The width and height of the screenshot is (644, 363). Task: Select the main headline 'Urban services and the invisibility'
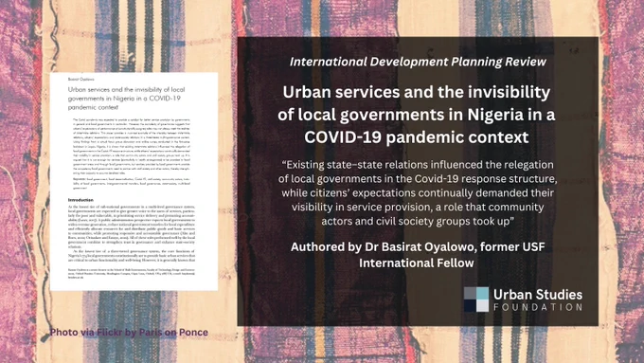pyautogui.click(x=417, y=92)
